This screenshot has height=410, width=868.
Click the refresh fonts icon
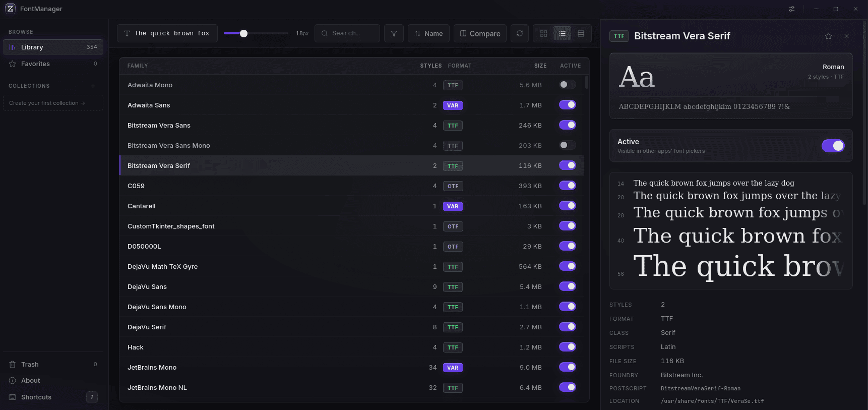coord(520,33)
